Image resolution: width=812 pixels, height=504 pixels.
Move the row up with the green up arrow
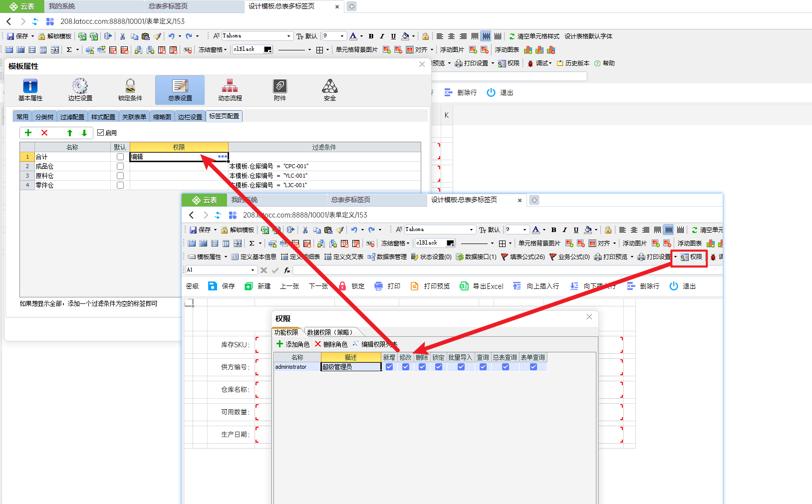click(70, 133)
